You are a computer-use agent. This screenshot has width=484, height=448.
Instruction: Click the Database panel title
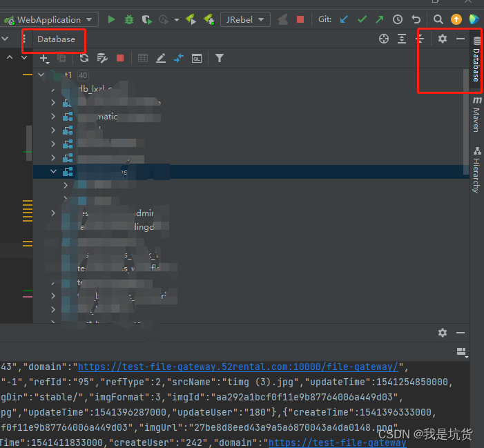(x=56, y=39)
